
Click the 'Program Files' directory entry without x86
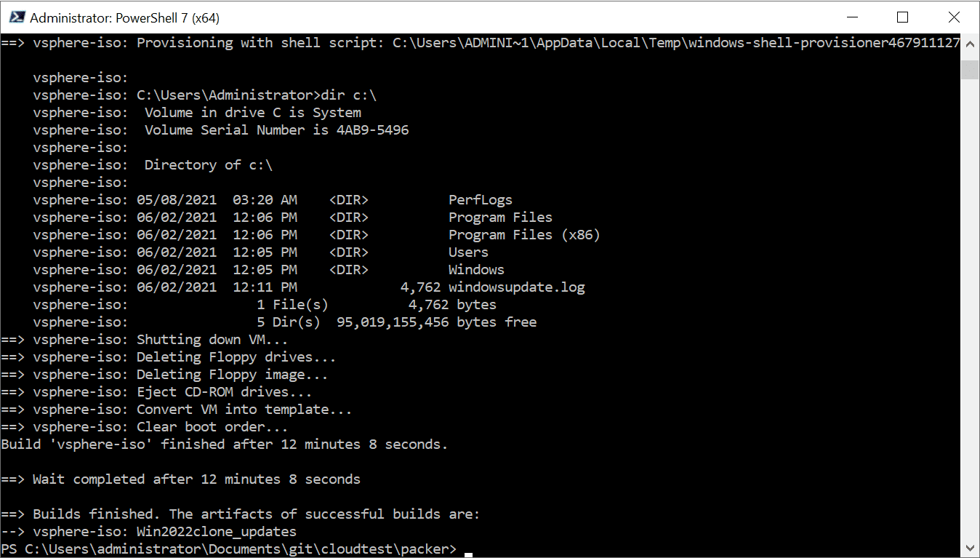500,218
